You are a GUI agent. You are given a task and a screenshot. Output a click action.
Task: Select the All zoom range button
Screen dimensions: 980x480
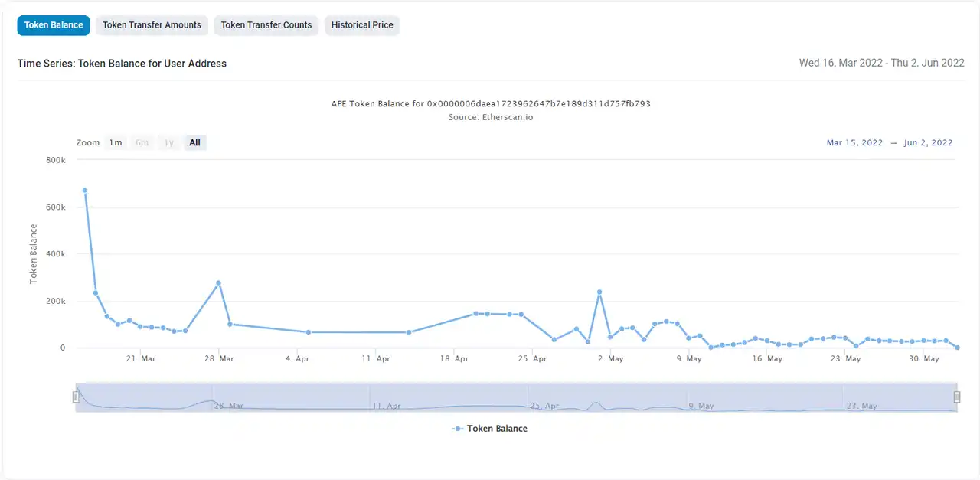click(195, 142)
